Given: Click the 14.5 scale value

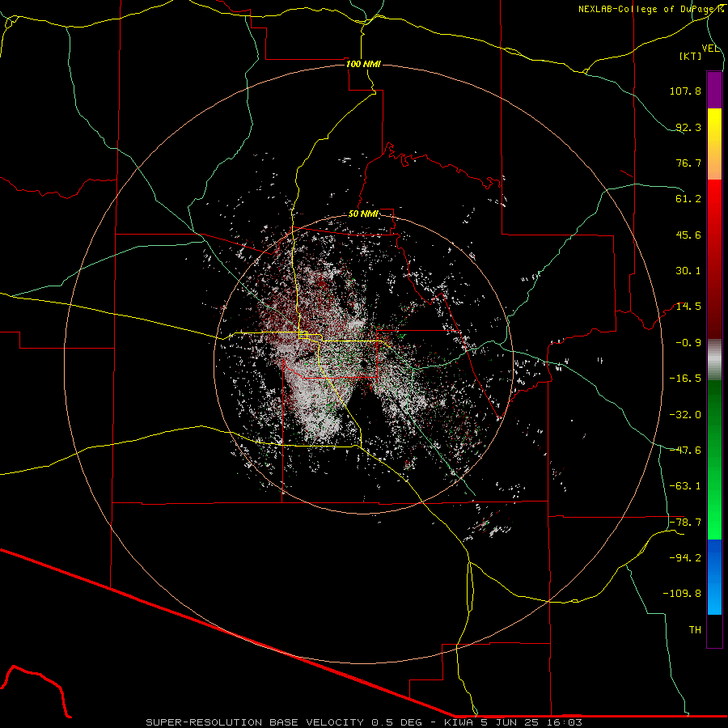Looking at the screenshot, I should click(688, 307).
